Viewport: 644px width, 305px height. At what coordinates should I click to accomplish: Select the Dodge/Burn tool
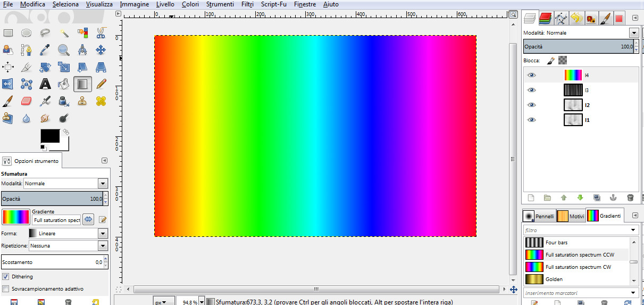tap(64, 118)
